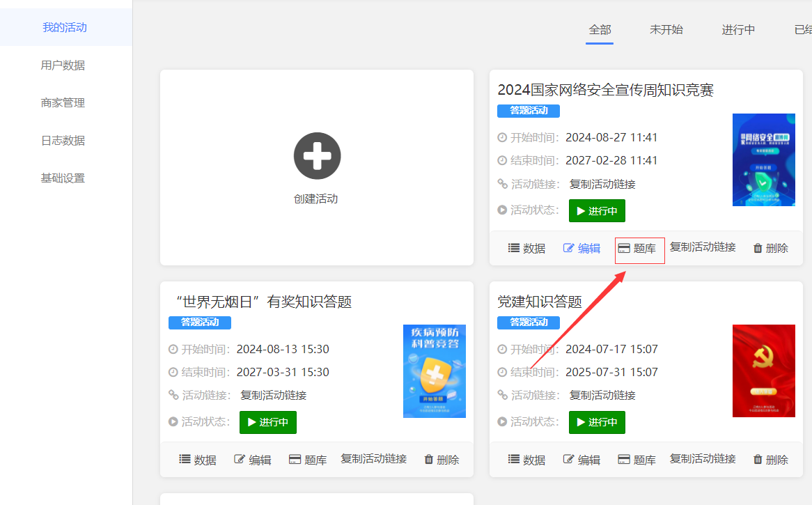Image resolution: width=812 pixels, height=505 pixels.
Task: Open the red 党建知识答题 cover thumbnail
Action: 764,371
